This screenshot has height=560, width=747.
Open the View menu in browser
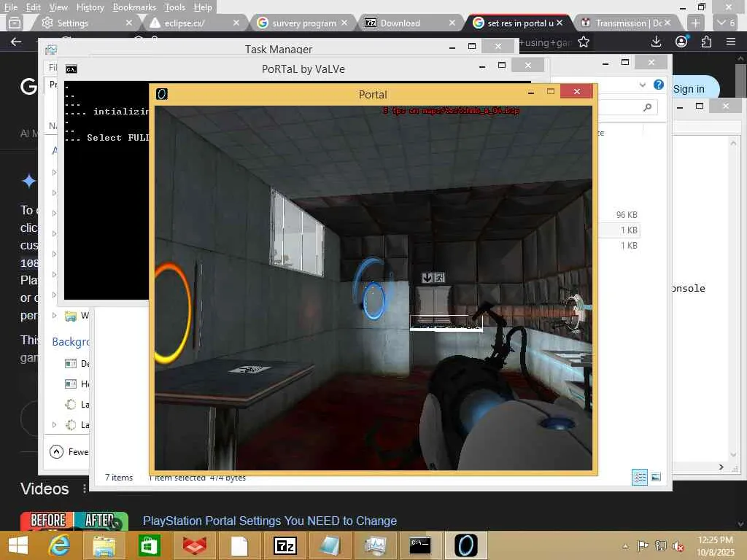(x=58, y=7)
